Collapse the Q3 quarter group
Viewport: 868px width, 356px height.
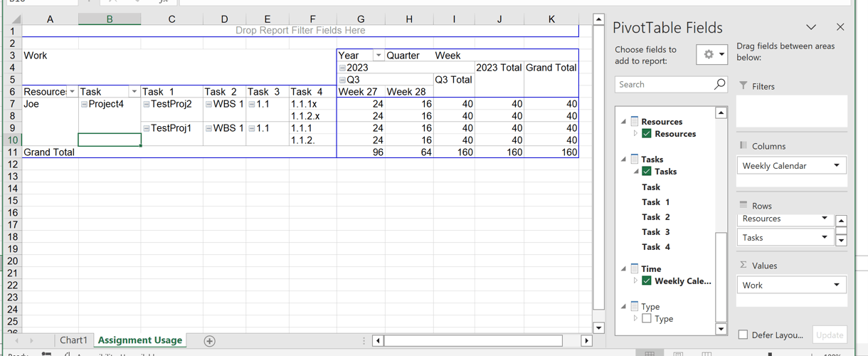342,80
